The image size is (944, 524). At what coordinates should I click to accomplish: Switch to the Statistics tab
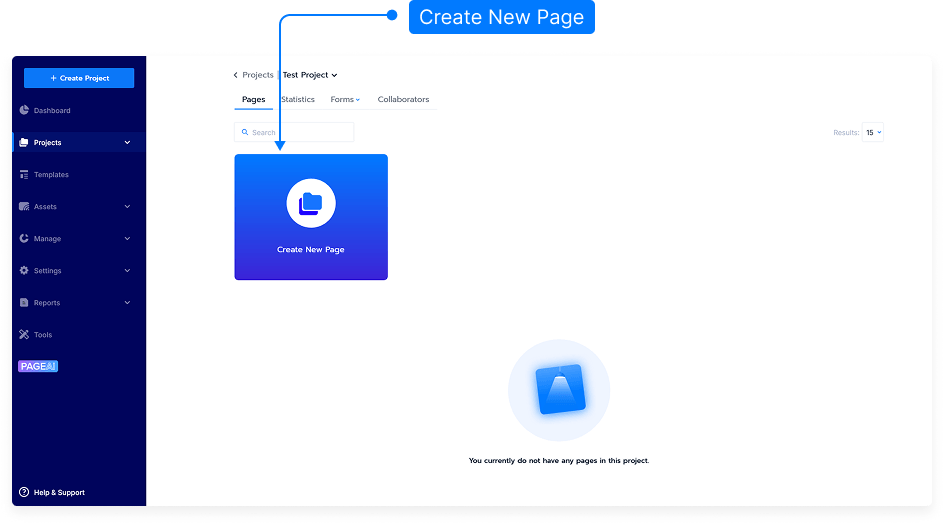point(298,100)
